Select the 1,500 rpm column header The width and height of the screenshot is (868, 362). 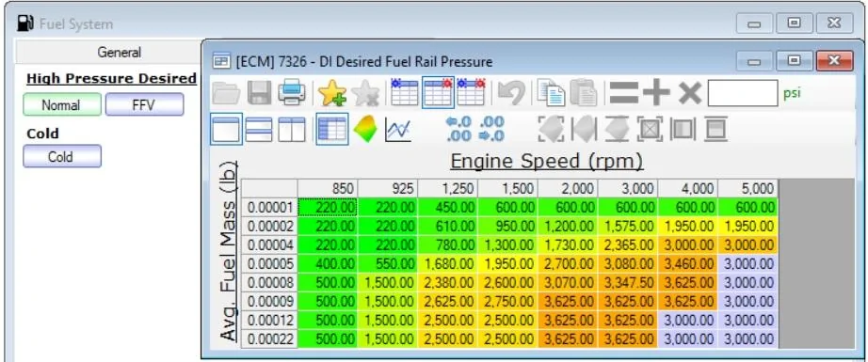(508, 188)
